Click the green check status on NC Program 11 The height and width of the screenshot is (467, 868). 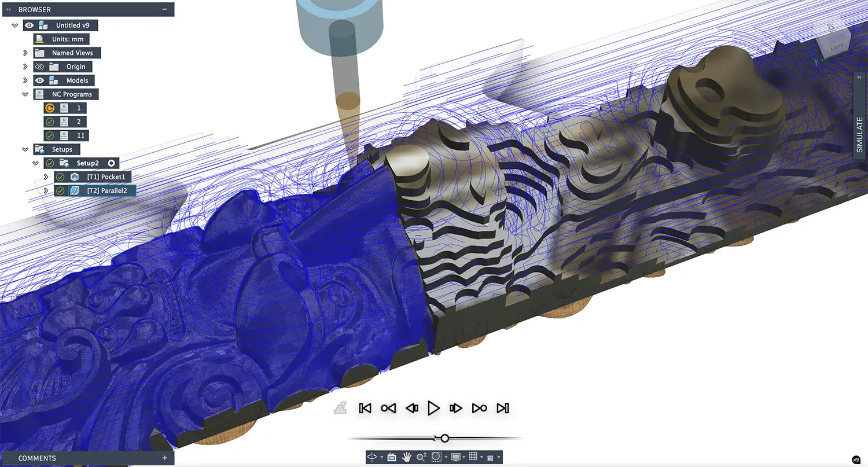click(50, 135)
